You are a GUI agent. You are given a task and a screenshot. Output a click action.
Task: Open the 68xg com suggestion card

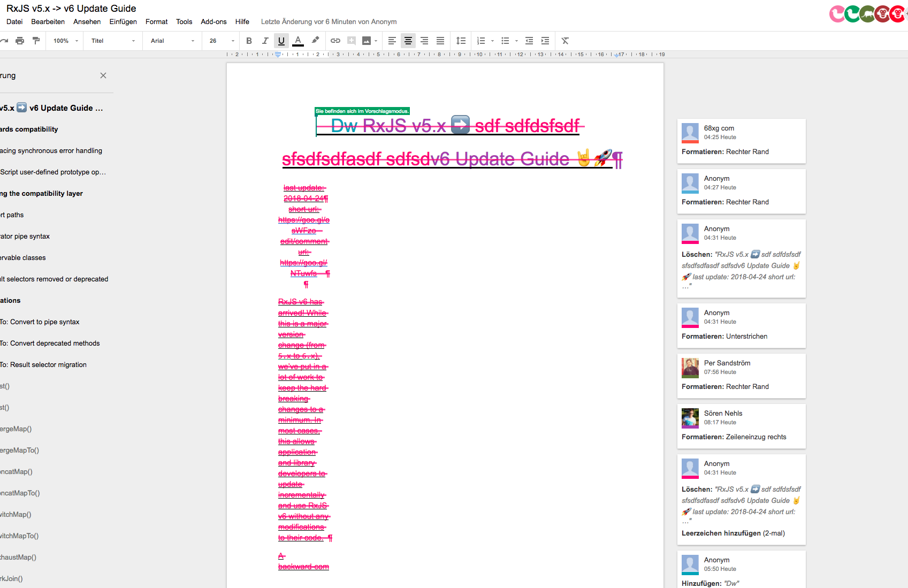tap(741, 141)
